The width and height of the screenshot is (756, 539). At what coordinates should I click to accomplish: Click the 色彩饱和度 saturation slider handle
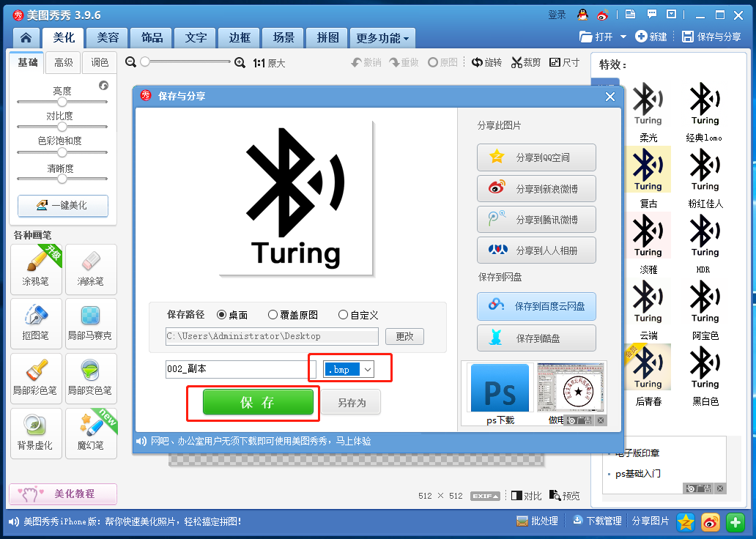(x=62, y=152)
